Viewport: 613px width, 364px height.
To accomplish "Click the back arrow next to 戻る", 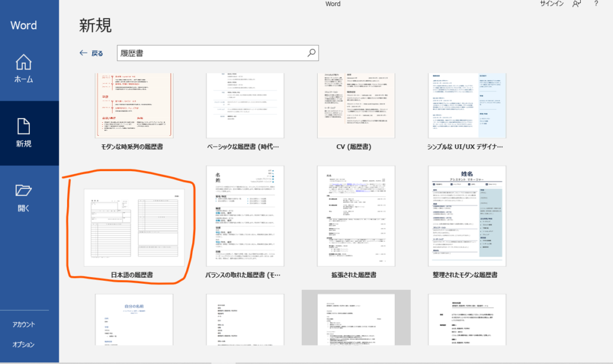I will [83, 53].
